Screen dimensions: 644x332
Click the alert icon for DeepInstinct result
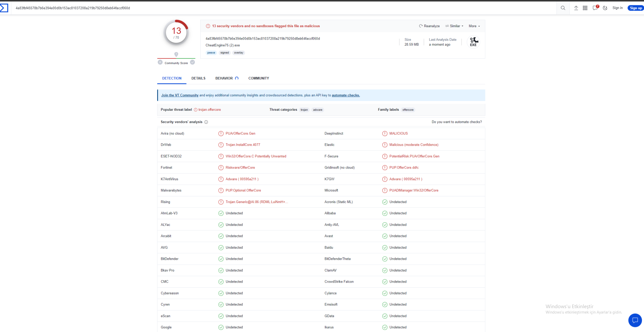pyautogui.click(x=385, y=134)
